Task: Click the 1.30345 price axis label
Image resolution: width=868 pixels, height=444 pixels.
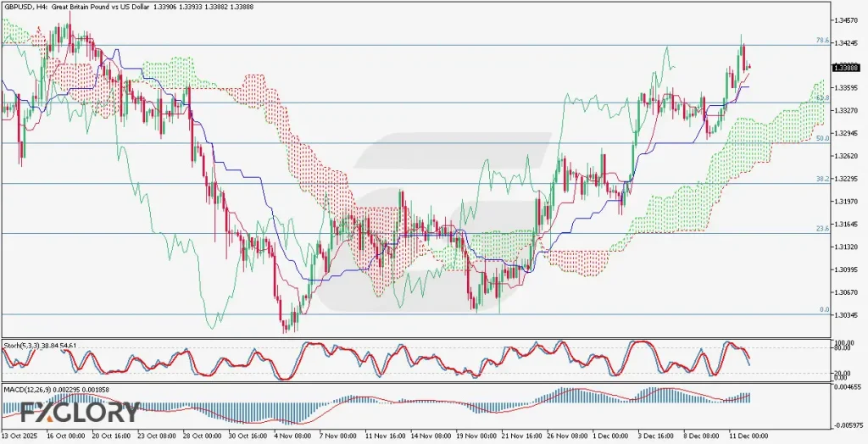Action: pos(847,315)
